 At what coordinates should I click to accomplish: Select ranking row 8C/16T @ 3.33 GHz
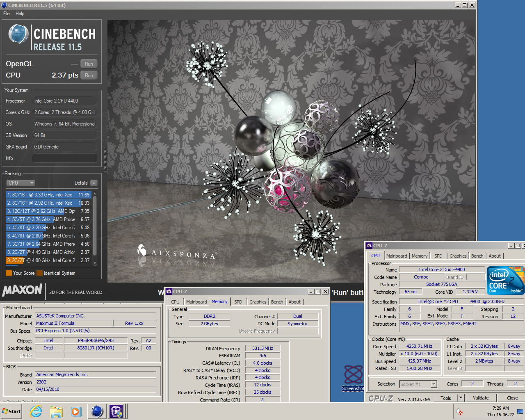coord(49,195)
